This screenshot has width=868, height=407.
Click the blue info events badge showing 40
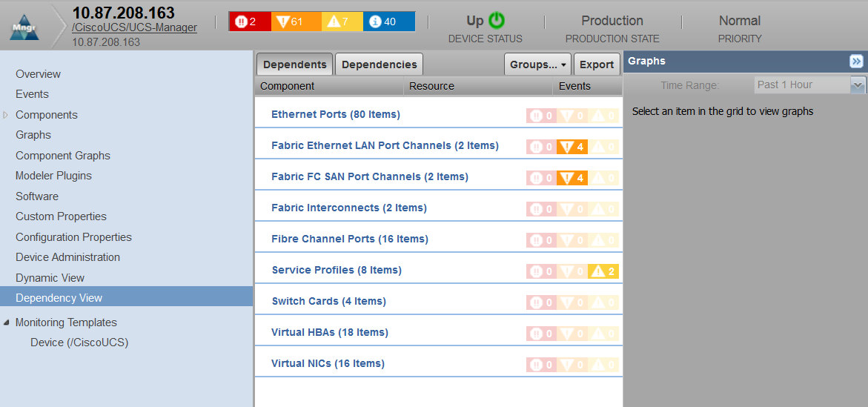pyautogui.click(x=388, y=21)
